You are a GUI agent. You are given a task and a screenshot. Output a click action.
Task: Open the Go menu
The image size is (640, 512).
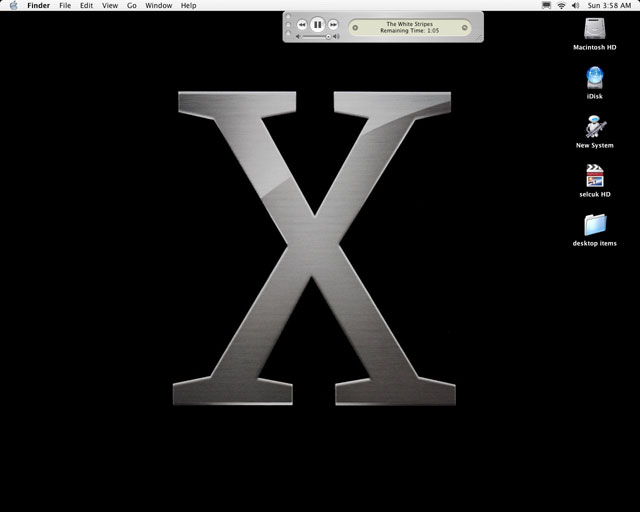(131, 5)
